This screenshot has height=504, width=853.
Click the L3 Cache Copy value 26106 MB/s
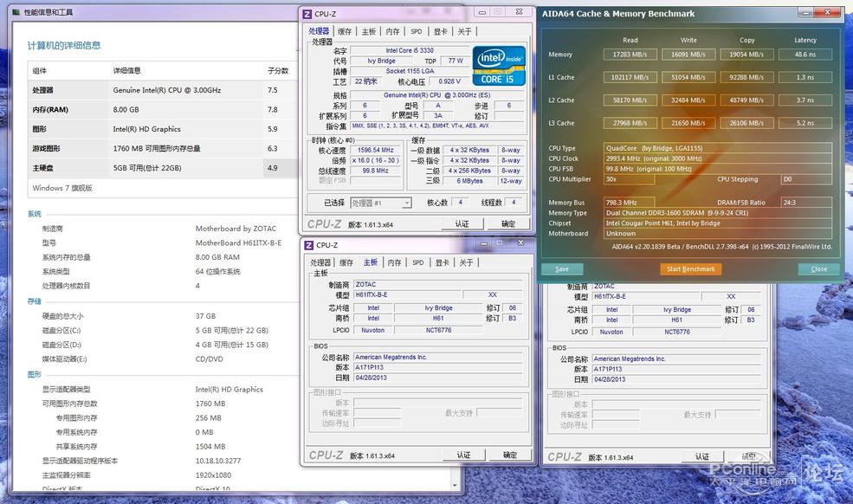(x=746, y=123)
